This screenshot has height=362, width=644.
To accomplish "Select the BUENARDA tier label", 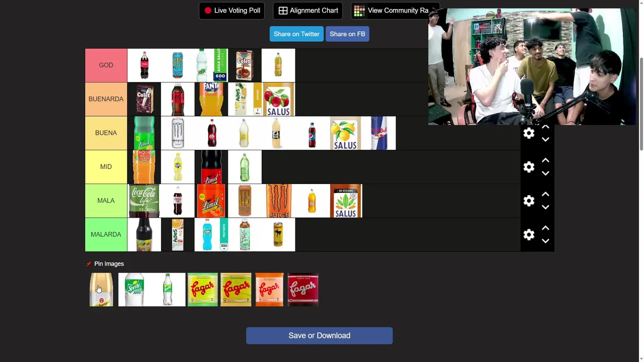I will tap(106, 99).
